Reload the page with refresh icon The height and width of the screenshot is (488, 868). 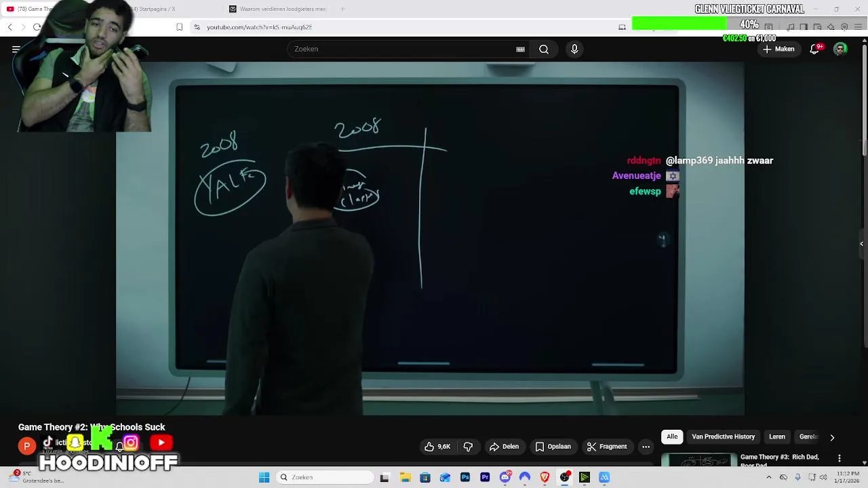(x=37, y=27)
